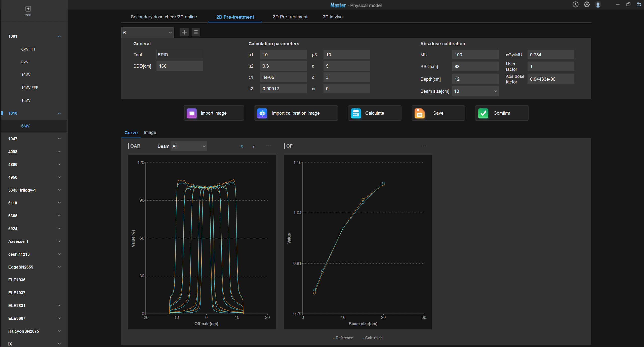Open the list menu icon beside plus
The image size is (644, 347).
click(x=196, y=32)
